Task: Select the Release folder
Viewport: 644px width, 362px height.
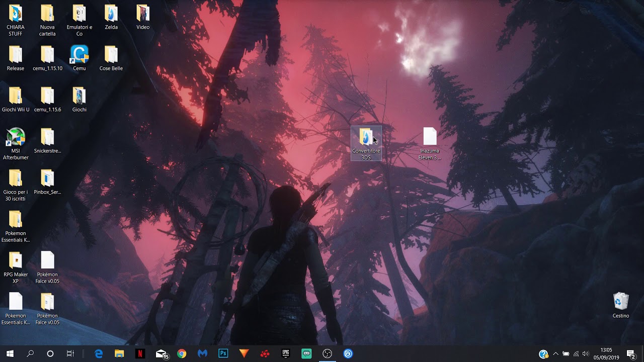Action: pos(16,58)
